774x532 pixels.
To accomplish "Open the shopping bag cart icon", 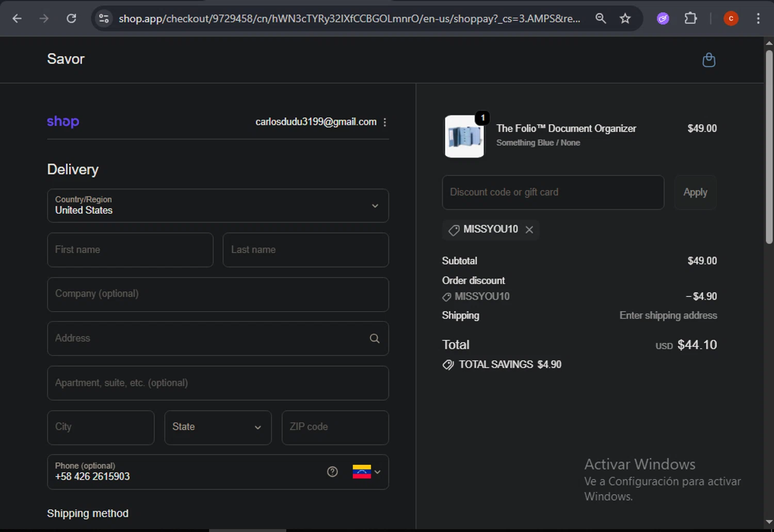I will point(709,60).
